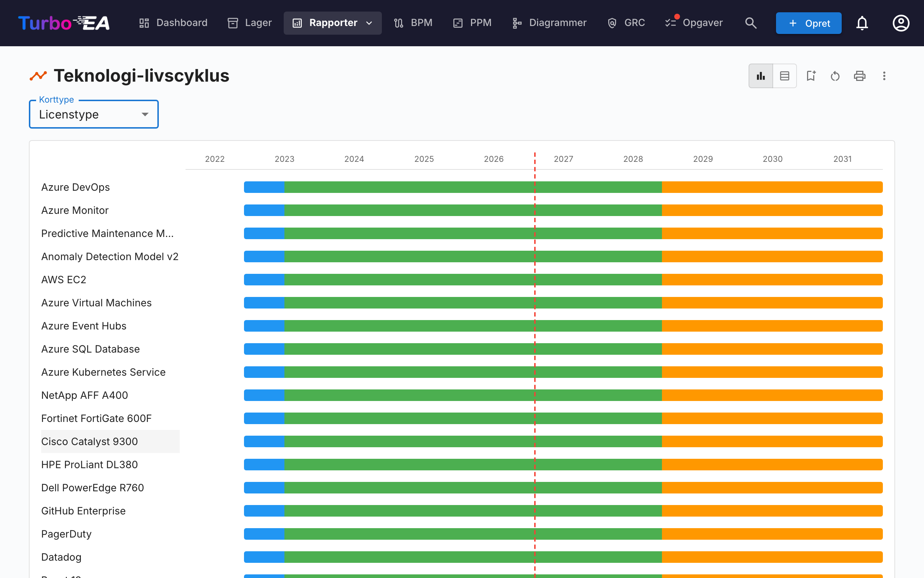The height and width of the screenshot is (578, 924).
Task: Open the user account avatar menu
Action: [x=901, y=23]
